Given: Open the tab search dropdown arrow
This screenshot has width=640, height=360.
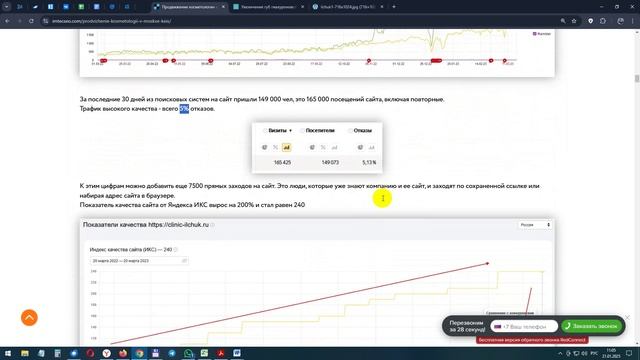Looking at the screenshot, I should coord(6,7).
